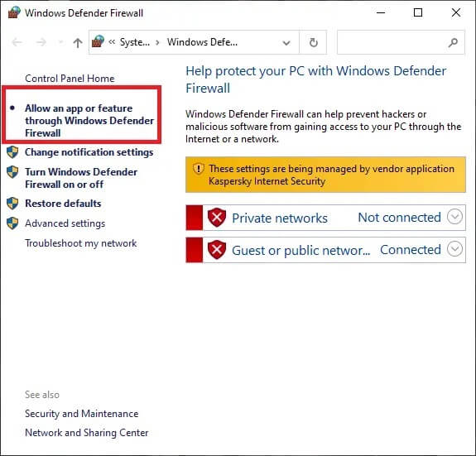Click red shield icon for Guest or public networks
476x456 pixels.
coord(217,250)
